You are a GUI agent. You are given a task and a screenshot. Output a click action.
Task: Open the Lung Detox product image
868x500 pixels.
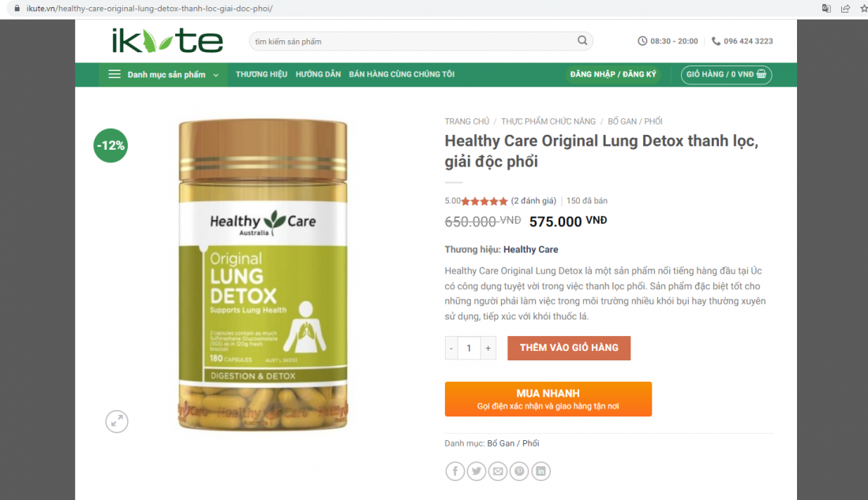click(x=263, y=274)
